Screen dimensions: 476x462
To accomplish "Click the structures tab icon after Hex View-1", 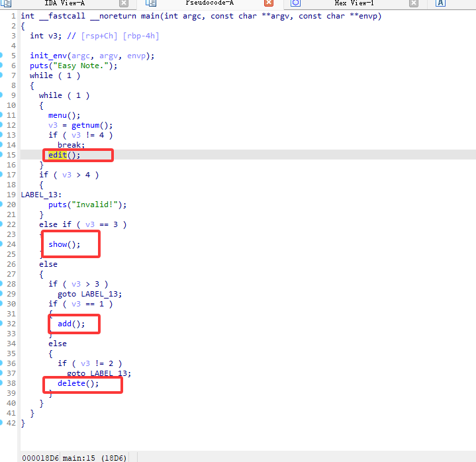I will [x=440, y=3].
